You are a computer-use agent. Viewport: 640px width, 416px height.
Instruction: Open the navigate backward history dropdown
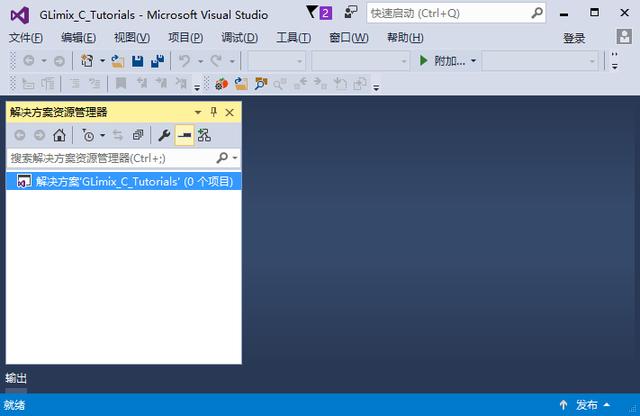[x=43, y=61]
